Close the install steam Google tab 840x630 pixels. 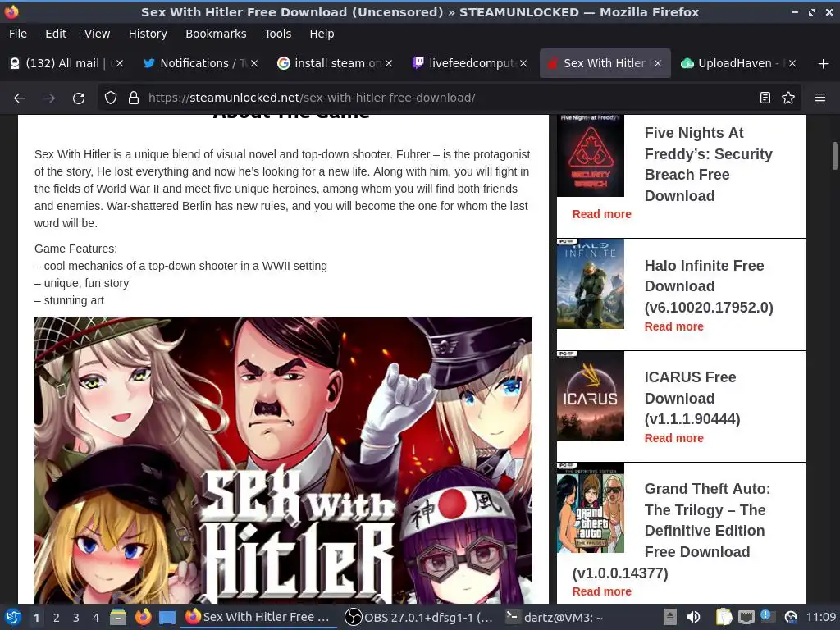coord(389,63)
